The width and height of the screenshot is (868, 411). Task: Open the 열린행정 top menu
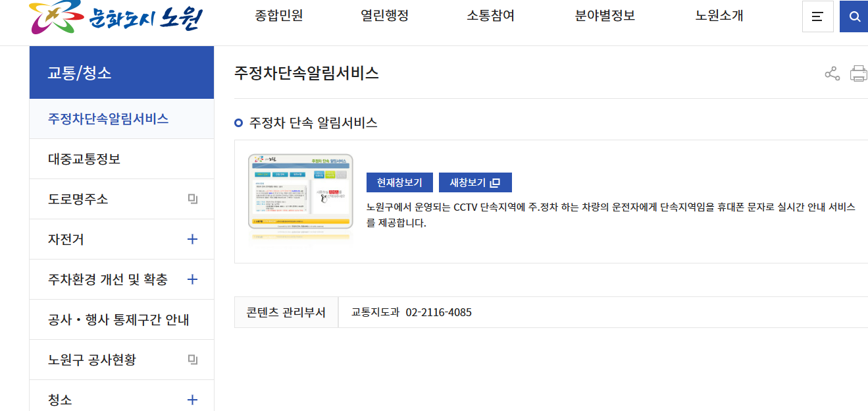point(385,16)
